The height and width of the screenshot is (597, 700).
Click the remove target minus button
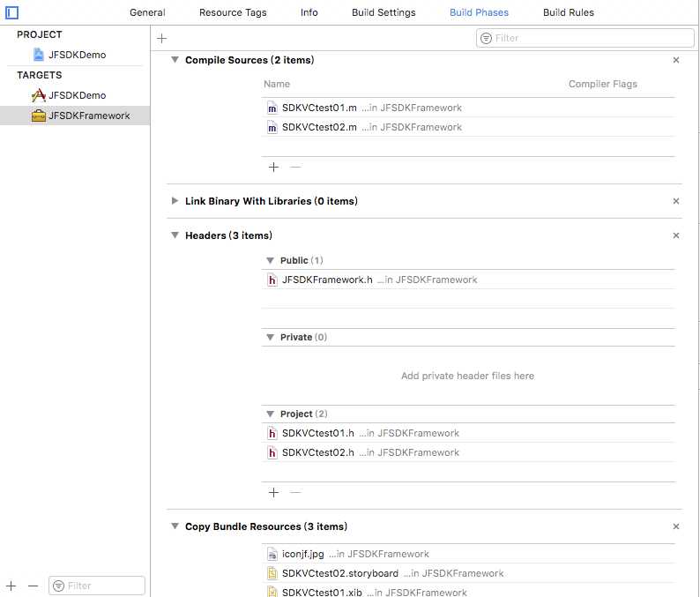click(34, 586)
